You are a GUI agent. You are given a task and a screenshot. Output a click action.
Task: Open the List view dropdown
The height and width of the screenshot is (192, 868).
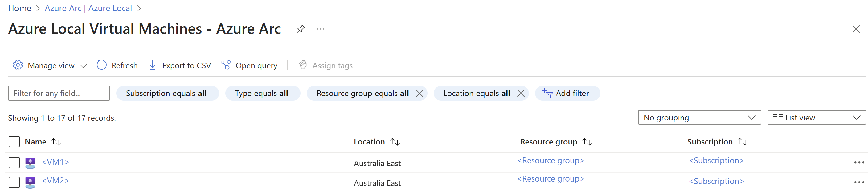[816, 117]
